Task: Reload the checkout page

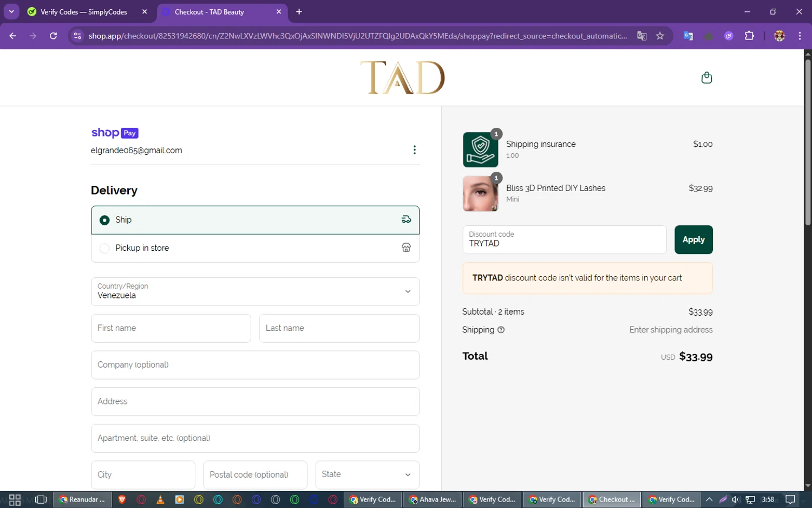Action: point(53,36)
